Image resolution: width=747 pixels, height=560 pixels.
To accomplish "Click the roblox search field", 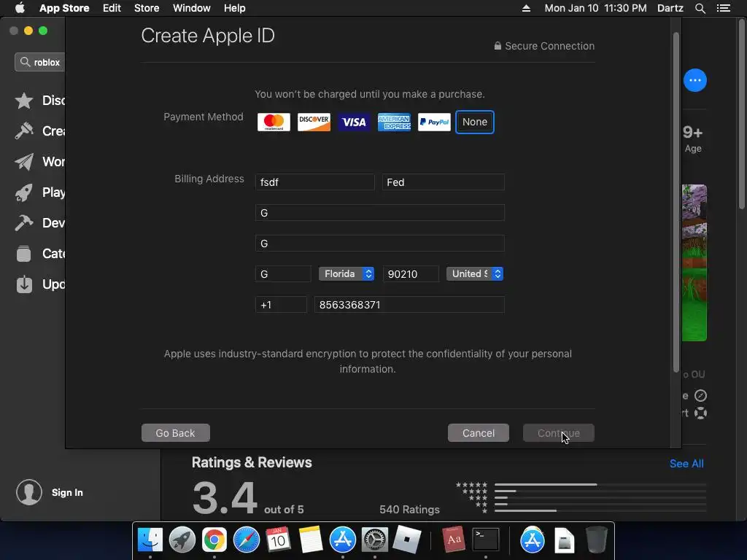I will click(40, 63).
